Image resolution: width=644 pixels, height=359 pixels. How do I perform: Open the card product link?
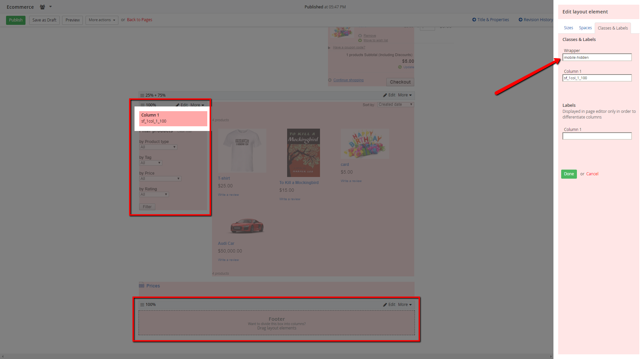(x=344, y=165)
